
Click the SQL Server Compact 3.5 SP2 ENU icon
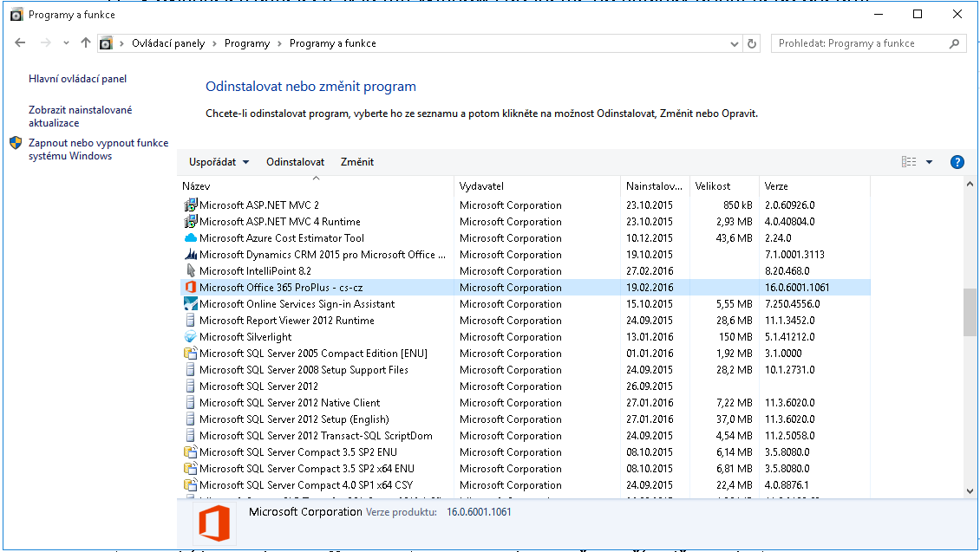[x=191, y=452]
